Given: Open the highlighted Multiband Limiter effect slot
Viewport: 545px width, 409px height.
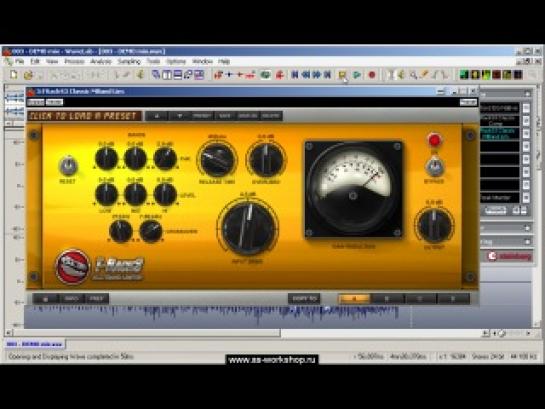Looking at the screenshot, I should [x=500, y=133].
